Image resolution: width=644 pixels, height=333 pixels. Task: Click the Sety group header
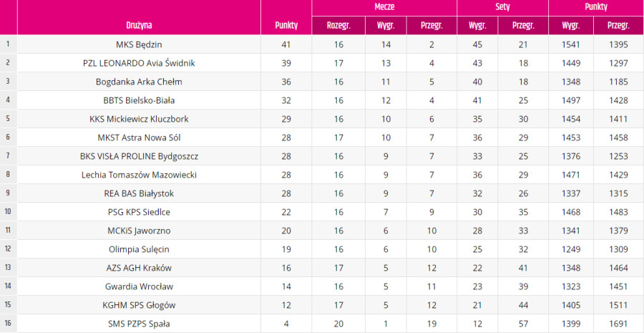tap(502, 7)
